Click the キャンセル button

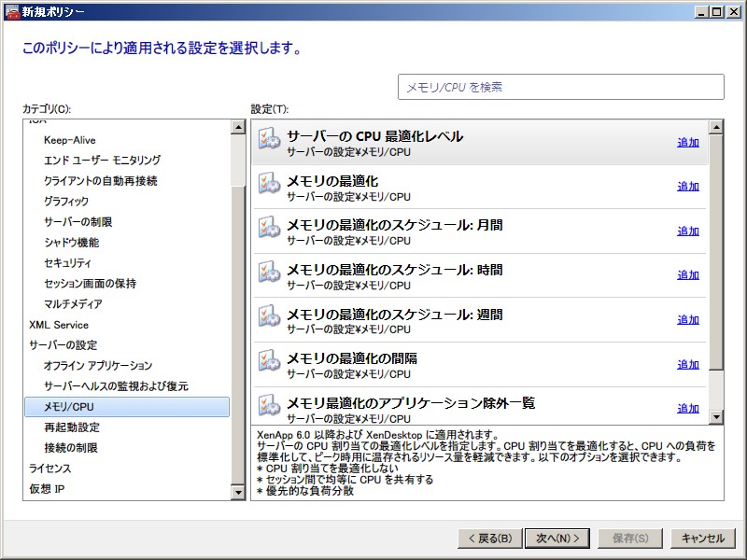[x=702, y=539]
